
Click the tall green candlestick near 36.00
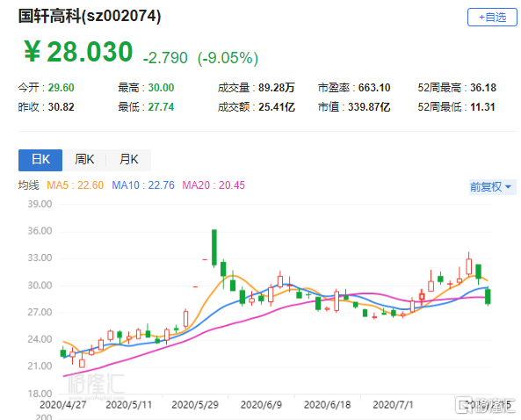click(x=214, y=248)
